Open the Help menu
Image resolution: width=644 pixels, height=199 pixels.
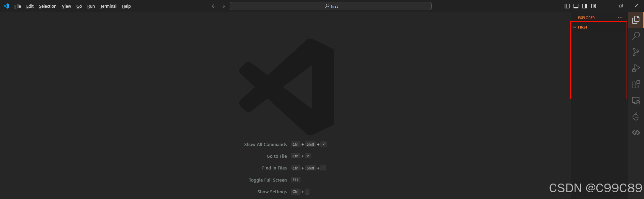126,6
